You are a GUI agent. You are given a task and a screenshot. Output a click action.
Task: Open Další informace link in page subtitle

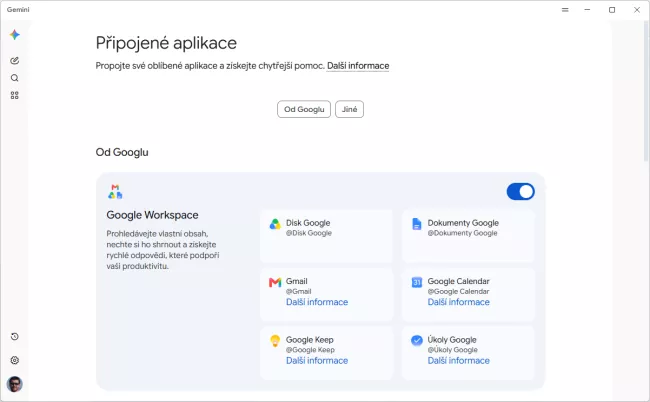pyautogui.click(x=358, y=66)
